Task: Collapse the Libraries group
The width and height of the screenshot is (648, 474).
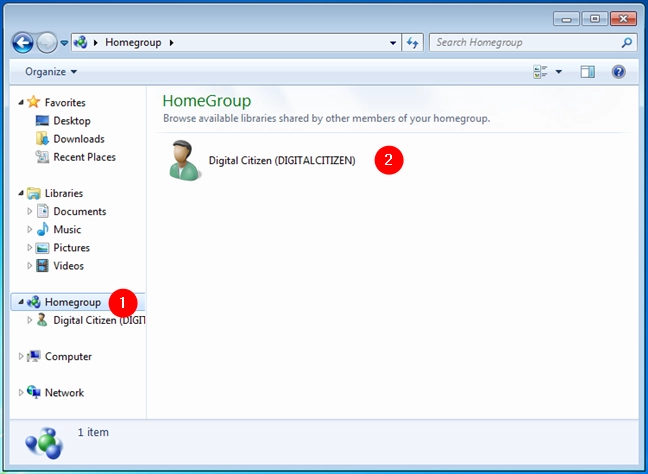Action: point(21,193)
